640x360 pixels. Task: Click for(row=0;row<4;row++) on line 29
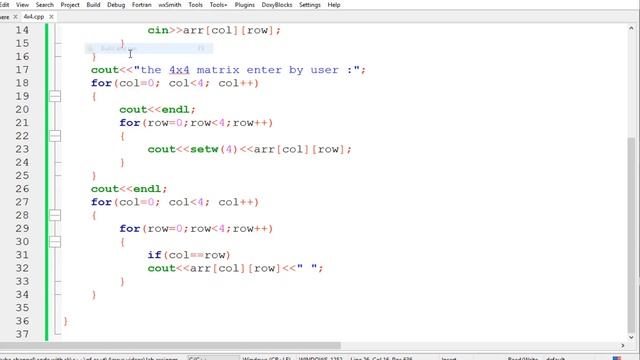pos(196,229)
